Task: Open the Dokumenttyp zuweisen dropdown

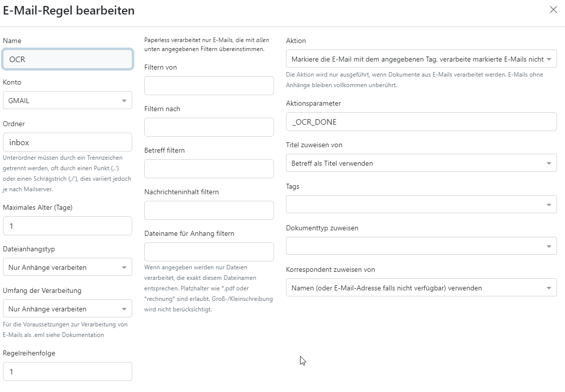Action: [x=421, y=246]
